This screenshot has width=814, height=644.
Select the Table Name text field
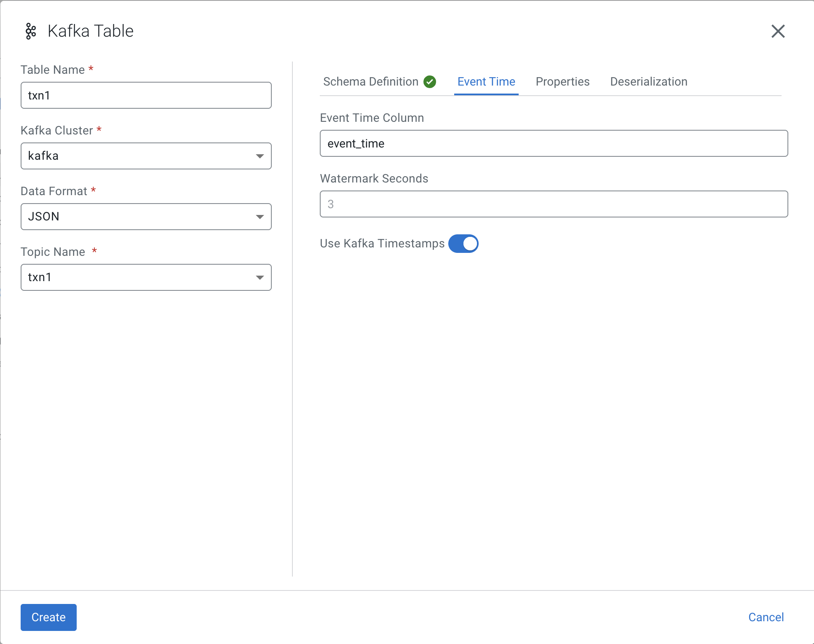pyautogui.click(x=145, y=95)
